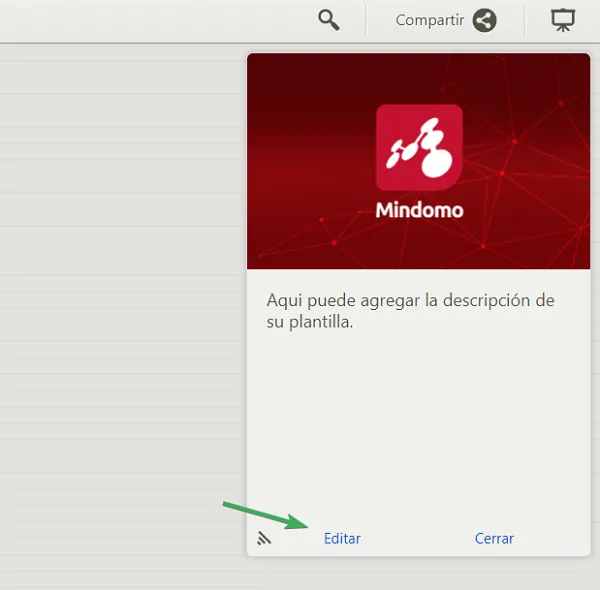Click the Compartir share button

click(446, 20)
